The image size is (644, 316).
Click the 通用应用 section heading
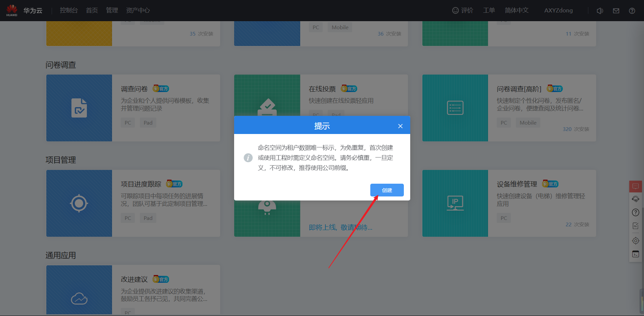(61, 256)
